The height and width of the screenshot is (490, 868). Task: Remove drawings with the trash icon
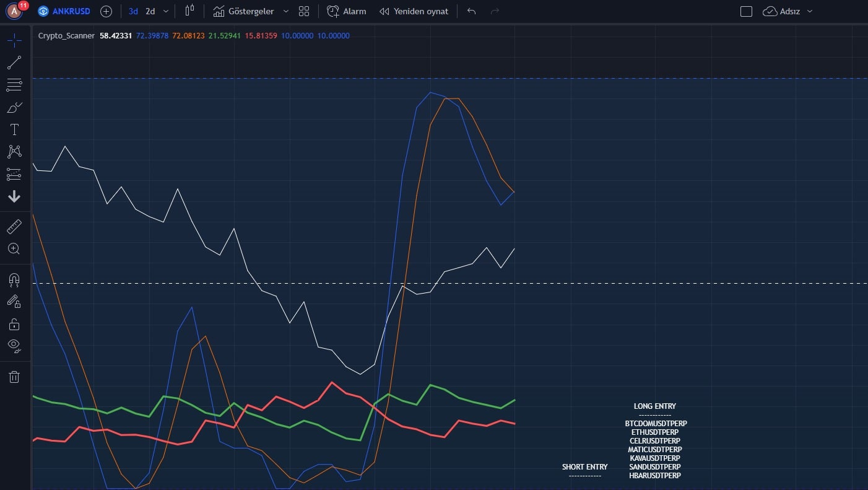click(x=14, y=377)
